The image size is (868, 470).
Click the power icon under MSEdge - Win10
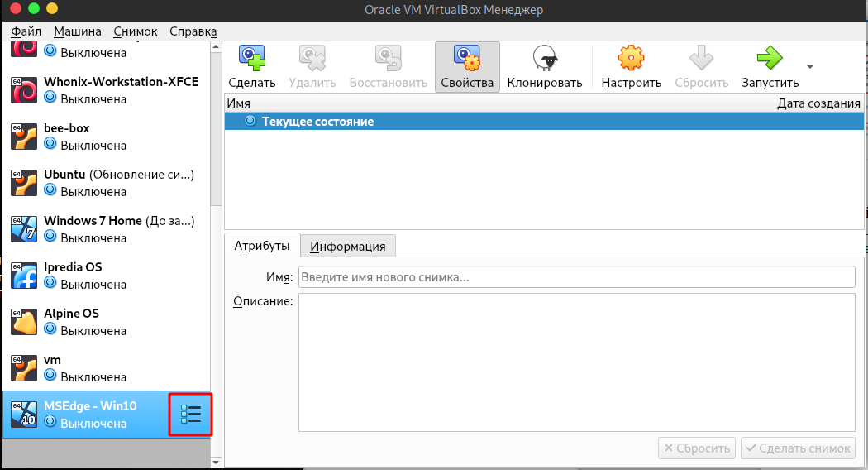[x=50, y=421]
